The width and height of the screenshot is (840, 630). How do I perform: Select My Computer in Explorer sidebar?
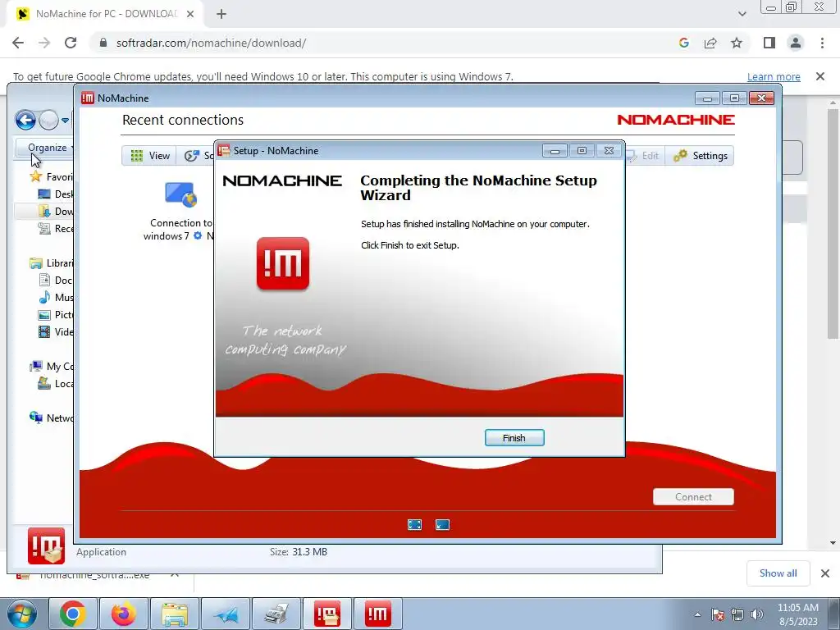pos(51,367)
